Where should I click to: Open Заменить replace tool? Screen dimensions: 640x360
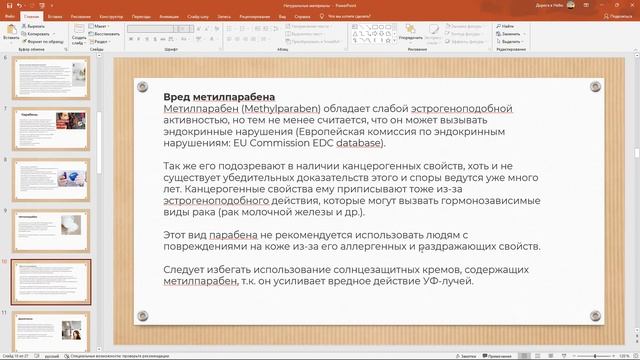pos(509,34)
